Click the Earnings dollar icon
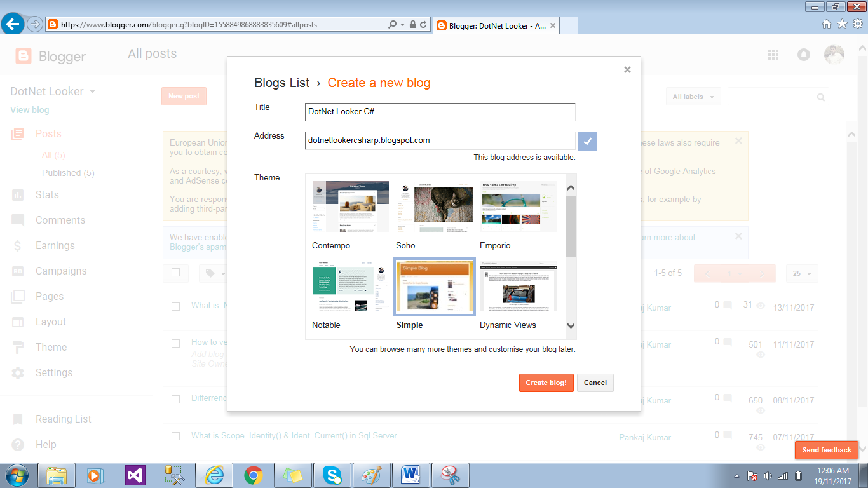Viewport: 868px width, 488px height. 18,246
